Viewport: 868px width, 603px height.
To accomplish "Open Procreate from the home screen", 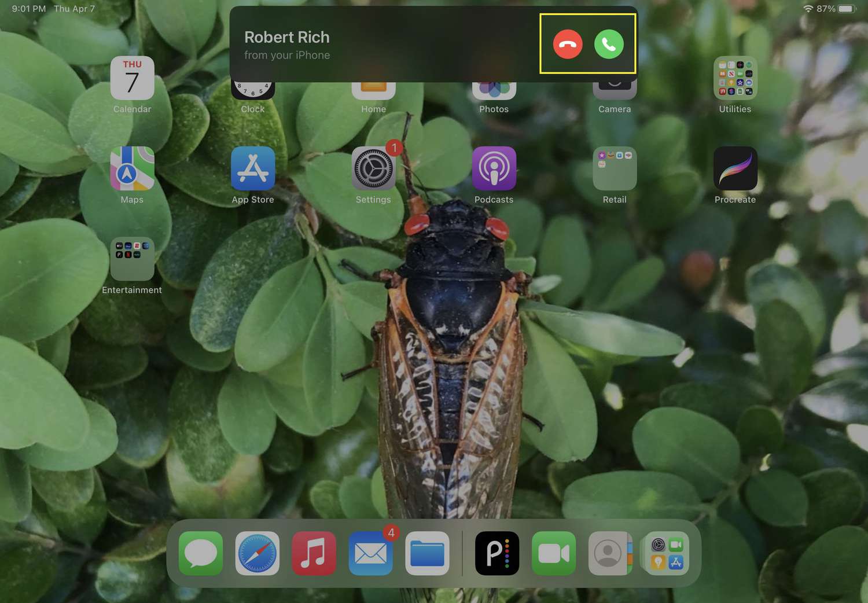I will click(x=735, y=168).
